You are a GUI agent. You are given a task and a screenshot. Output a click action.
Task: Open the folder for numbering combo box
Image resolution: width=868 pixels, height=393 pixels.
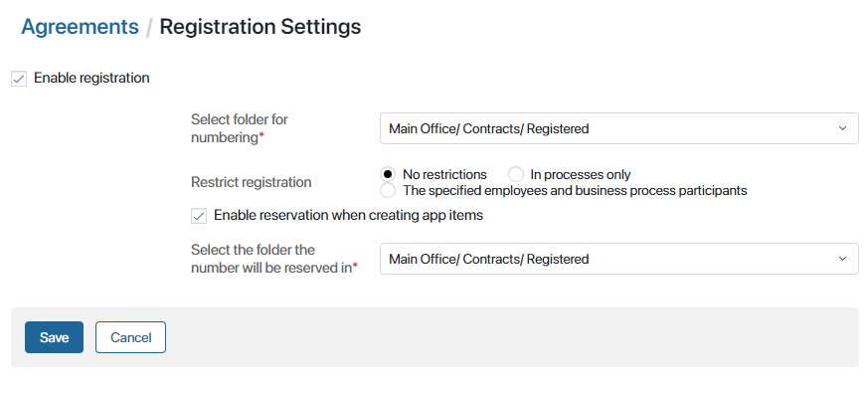pyautogui.click(x=618, y=128)
